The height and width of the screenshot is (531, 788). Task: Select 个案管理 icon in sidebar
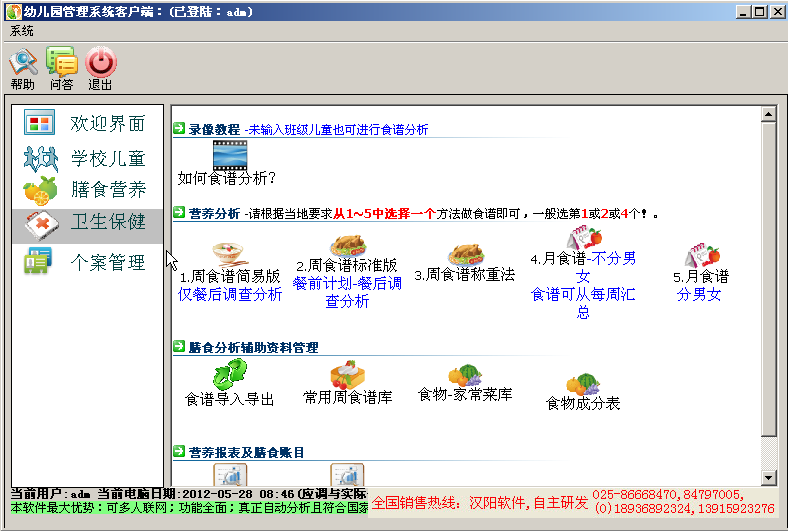tap(38, 260)
